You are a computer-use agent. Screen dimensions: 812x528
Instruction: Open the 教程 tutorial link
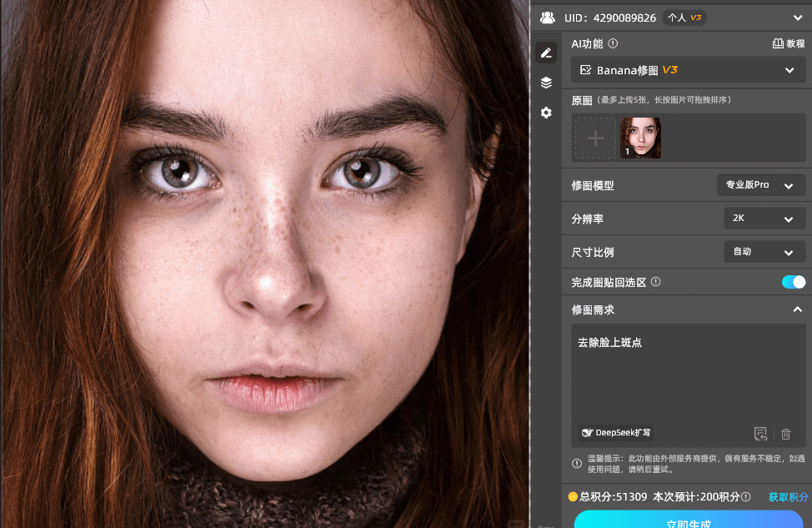pyautogui.click(x=789, y=43)
